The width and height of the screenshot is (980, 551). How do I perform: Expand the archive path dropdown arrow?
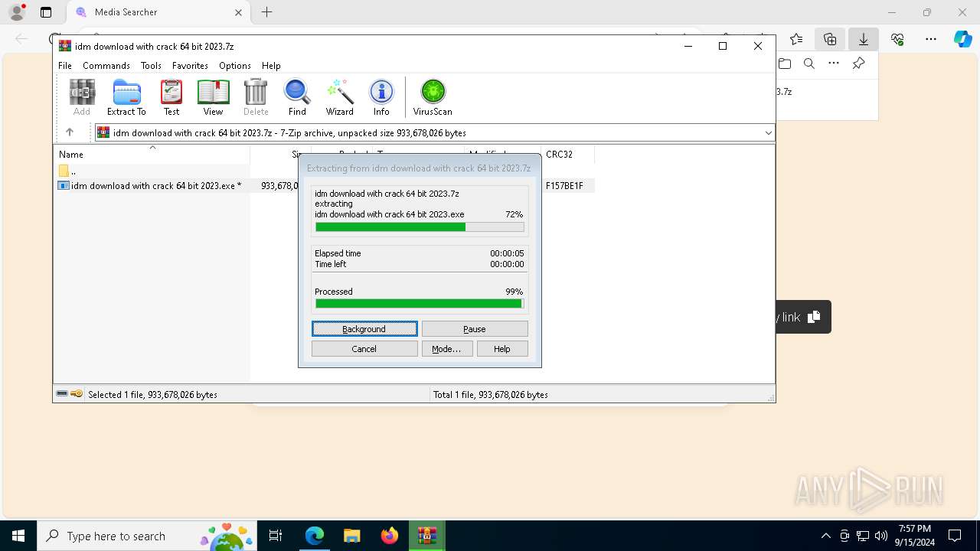click(768, 132)
